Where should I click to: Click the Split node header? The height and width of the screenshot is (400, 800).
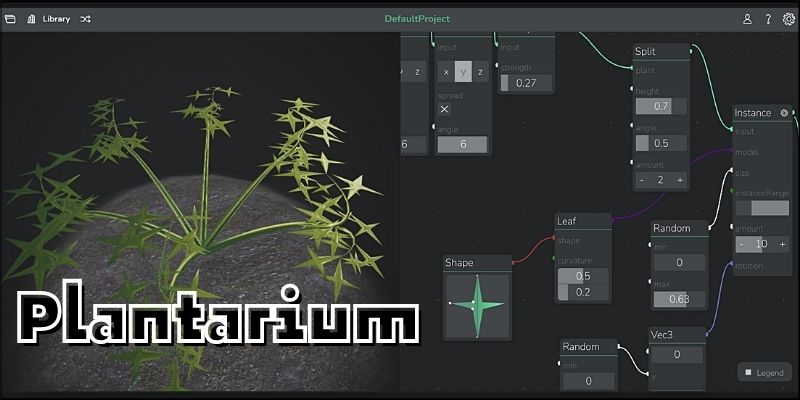point(661,52)
